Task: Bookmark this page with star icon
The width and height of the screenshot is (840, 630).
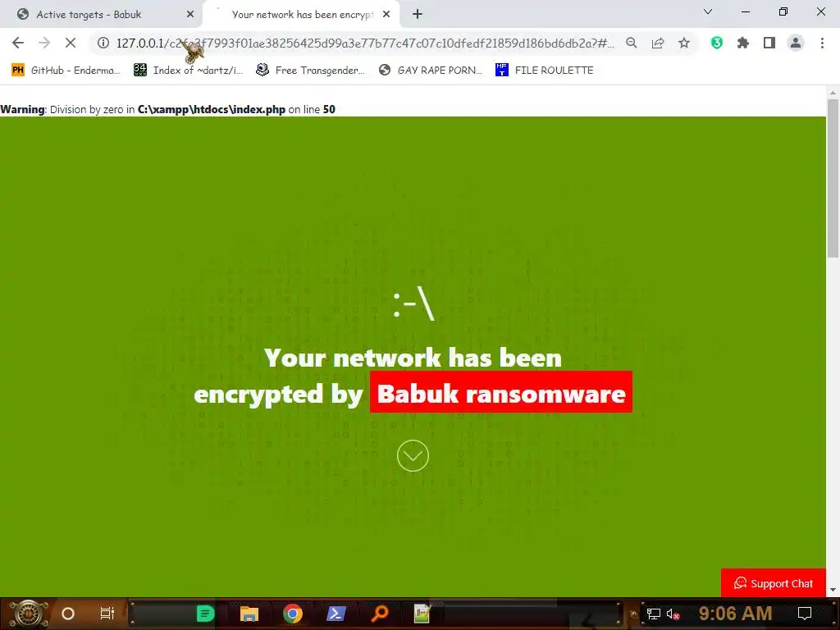Action: [684, 43]
